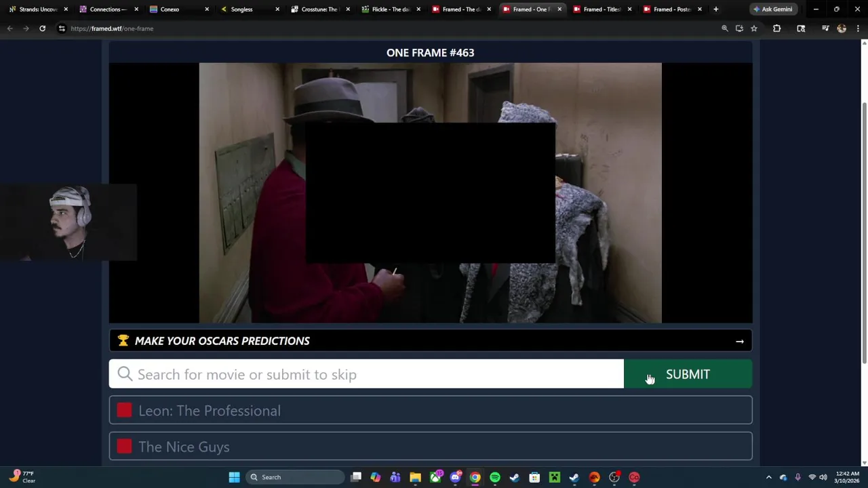Open Minecraft from the taskbar
The width and height of the screenshot is (868, 488).
[554, 477]
